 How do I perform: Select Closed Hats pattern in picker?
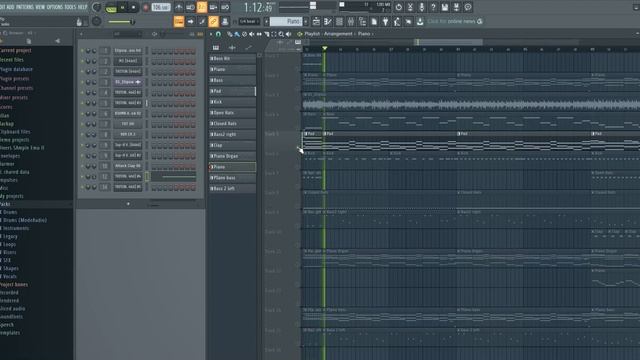[x=232, y=124]
